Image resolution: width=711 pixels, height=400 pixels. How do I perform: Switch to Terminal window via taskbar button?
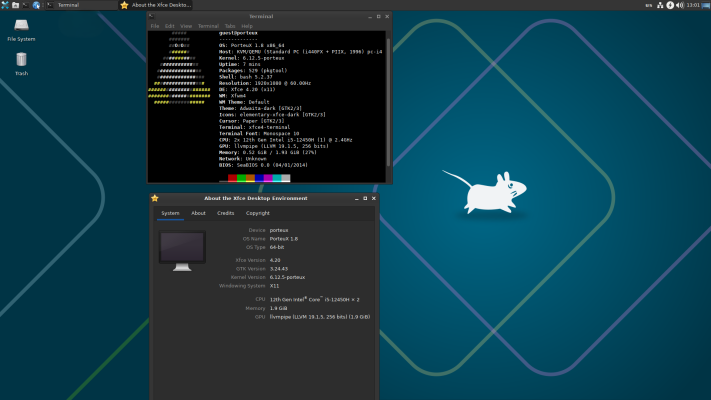[82, 5]
